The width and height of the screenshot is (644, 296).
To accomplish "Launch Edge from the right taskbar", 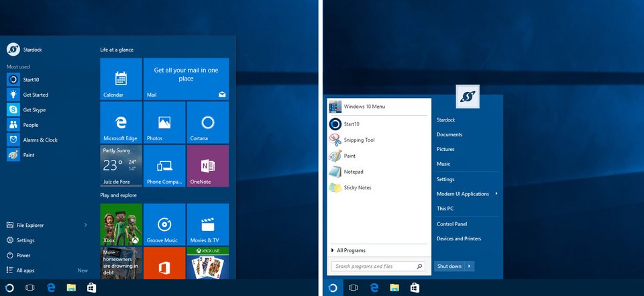I will tap(374, 288).
